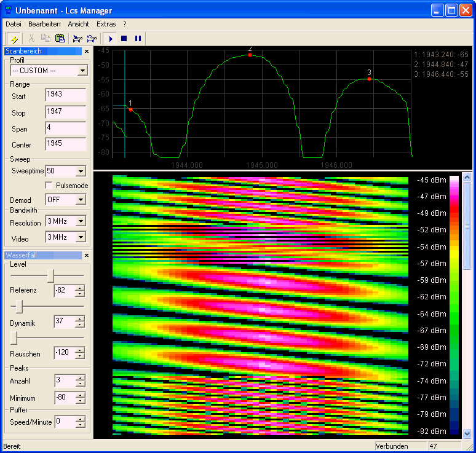Start the scan with play button
The width and height of the screenshot is (476, 453).
[x=111, y=38]
